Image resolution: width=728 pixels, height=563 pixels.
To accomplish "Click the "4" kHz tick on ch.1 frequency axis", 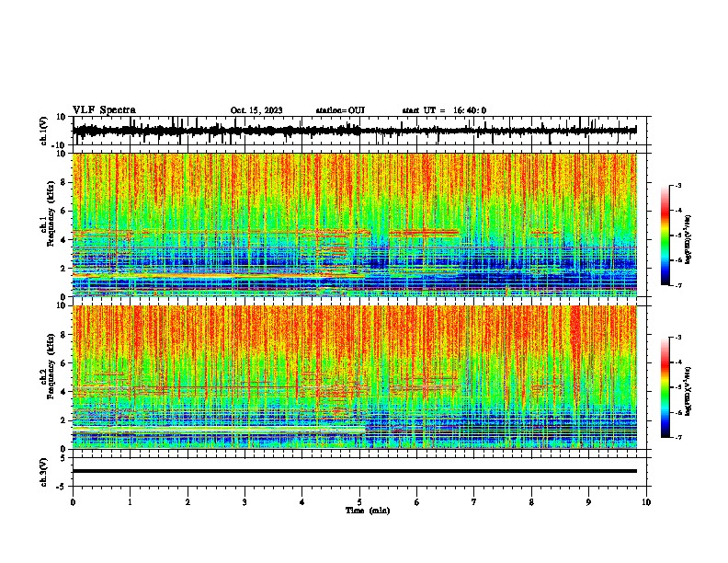I will tap(63, 240).
